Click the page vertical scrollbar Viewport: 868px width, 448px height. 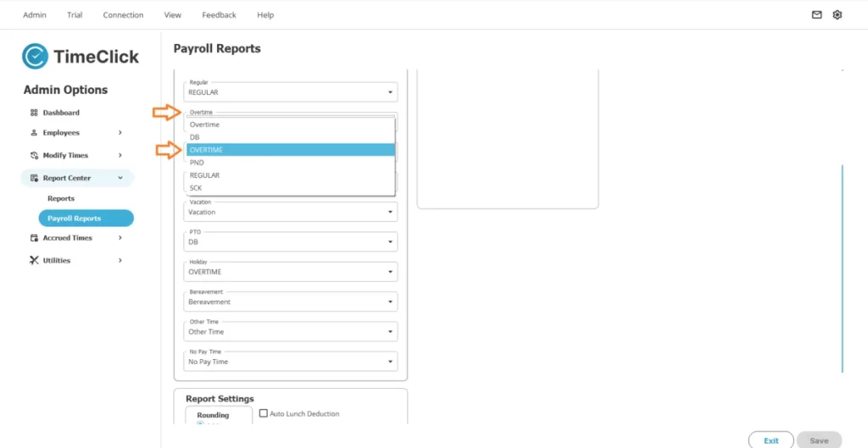coord(842,268)
